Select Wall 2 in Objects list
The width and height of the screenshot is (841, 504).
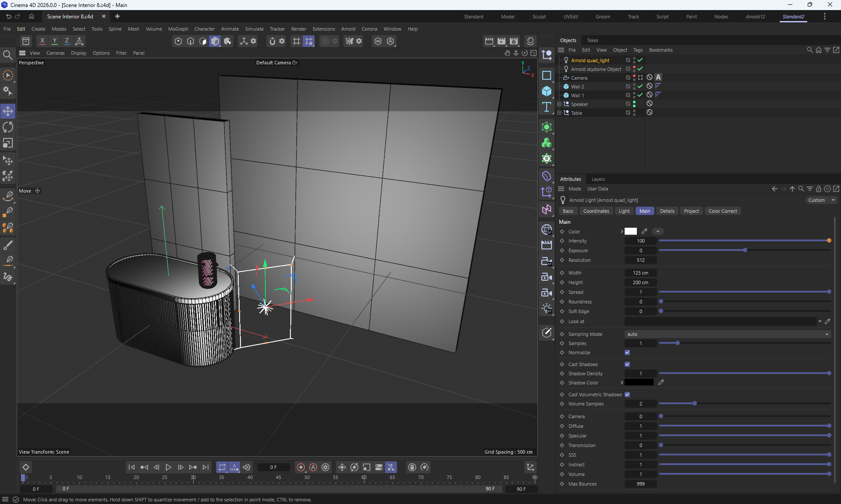click(577, 87)
